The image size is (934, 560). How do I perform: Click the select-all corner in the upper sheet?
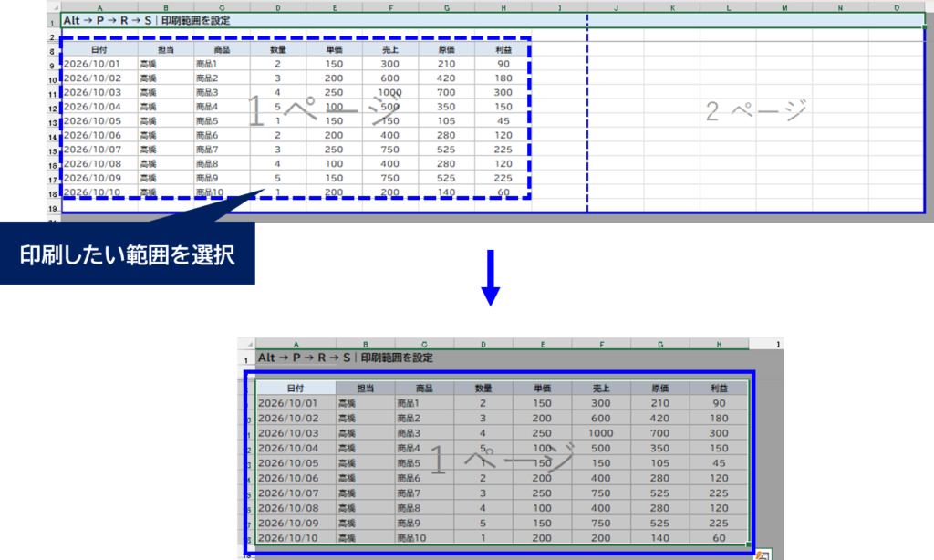coord(53,7)
